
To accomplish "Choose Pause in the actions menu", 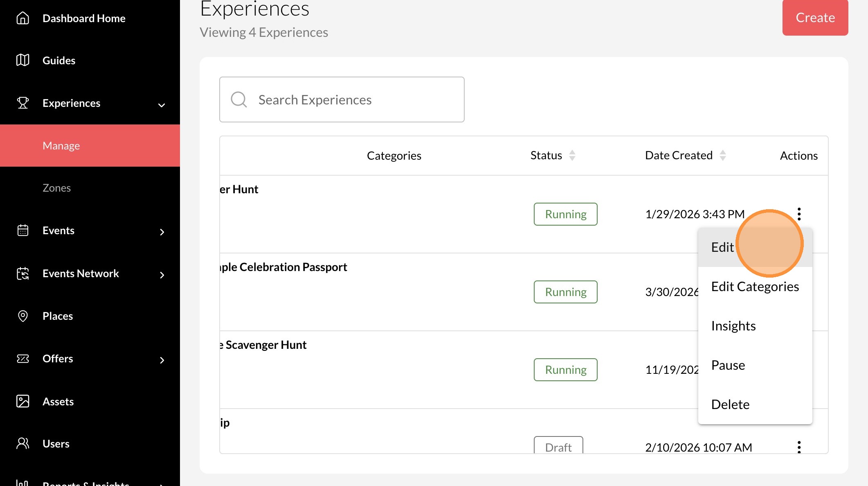I will tap(728, 365).
